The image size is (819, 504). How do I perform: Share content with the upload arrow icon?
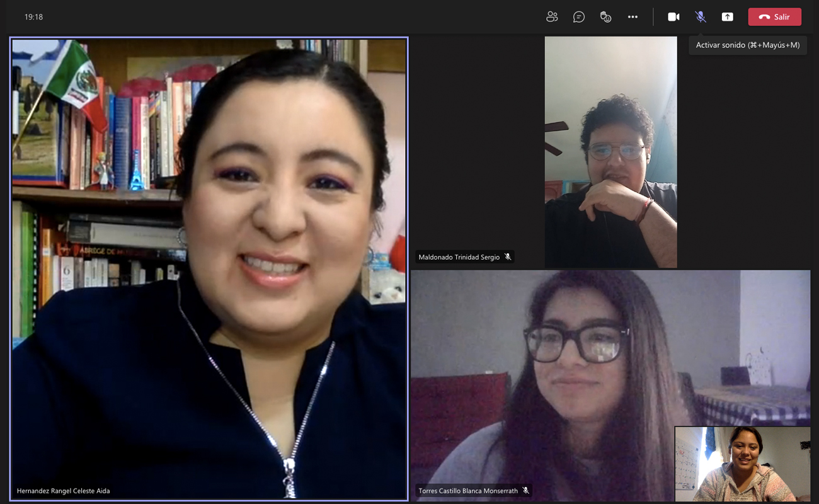coord(727,17)
